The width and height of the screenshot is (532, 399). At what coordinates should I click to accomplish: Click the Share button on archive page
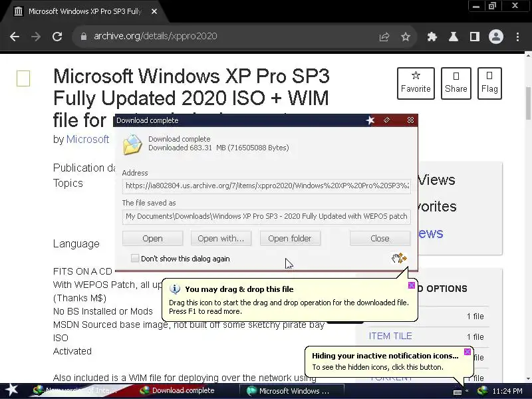(x=456, y=83)
